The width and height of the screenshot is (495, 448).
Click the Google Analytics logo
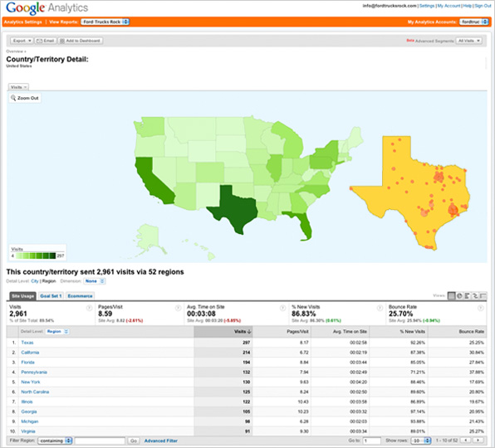click(x=47, y=7)
